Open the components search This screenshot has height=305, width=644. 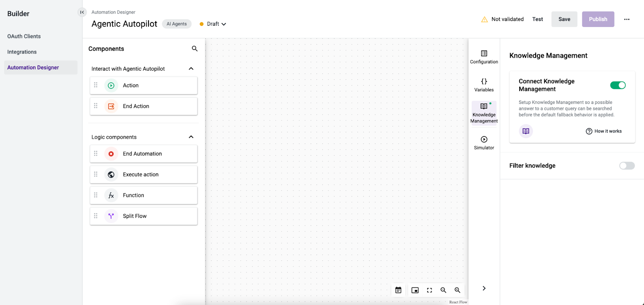[x=194, y=49]
